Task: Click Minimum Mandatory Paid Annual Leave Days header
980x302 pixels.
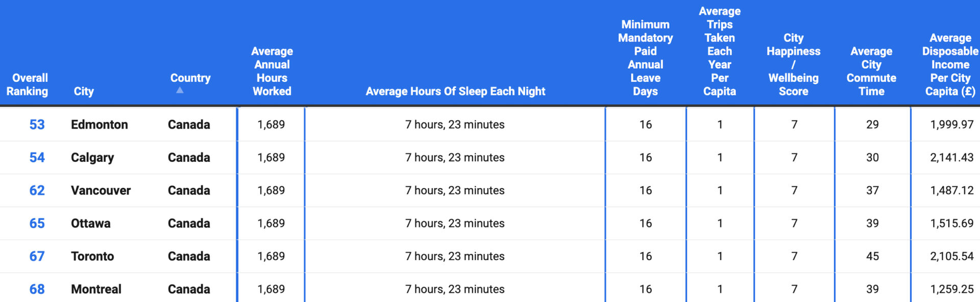Action: pyautogui.click(x=646, y=58)
